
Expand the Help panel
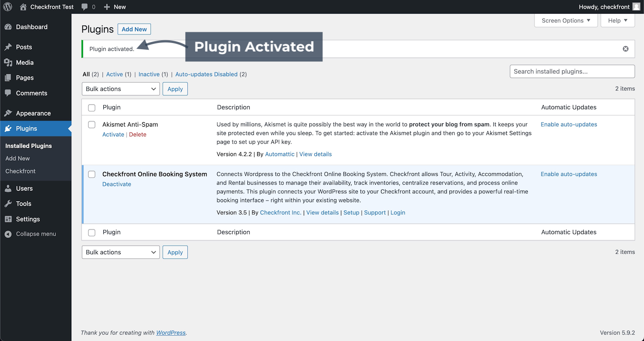pos(618,20)
